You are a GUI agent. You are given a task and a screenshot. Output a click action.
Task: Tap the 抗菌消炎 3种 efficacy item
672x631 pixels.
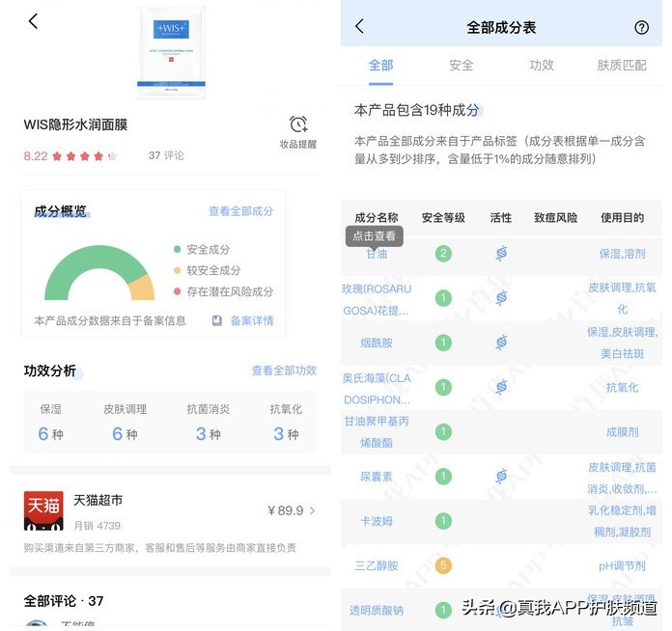209,422
